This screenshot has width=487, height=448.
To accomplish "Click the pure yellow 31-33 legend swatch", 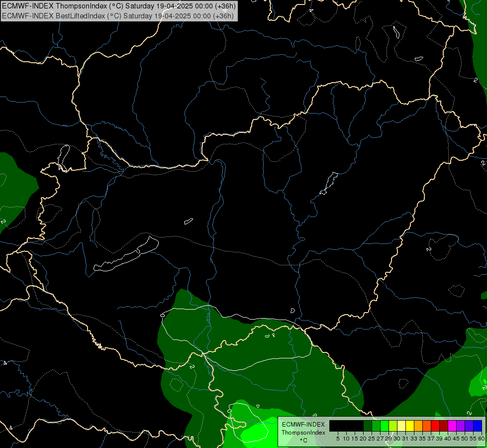I will 410,426.
